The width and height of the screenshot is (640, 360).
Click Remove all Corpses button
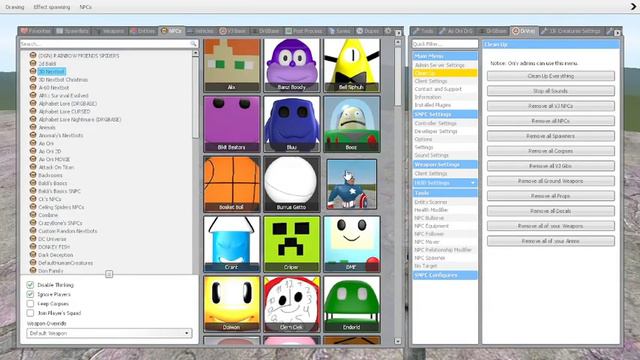(x=551, y=151)
